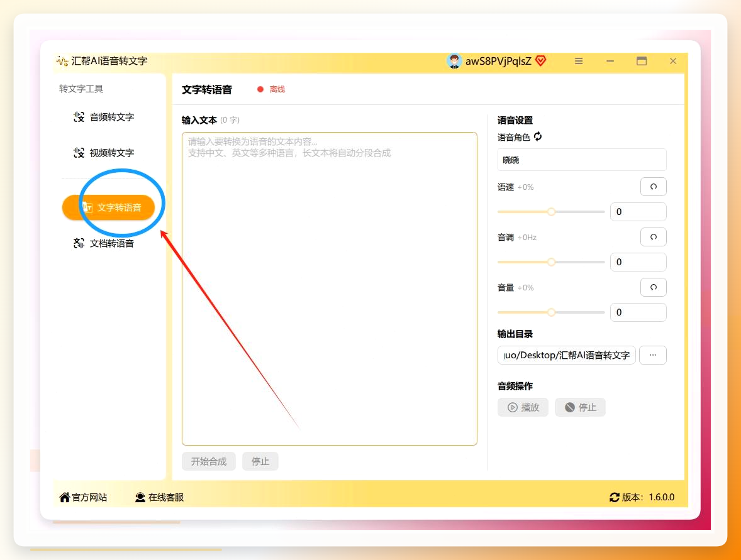Click the 音频转文字 sidebar icon
This screenshot has height=560, width=741.
79,117
